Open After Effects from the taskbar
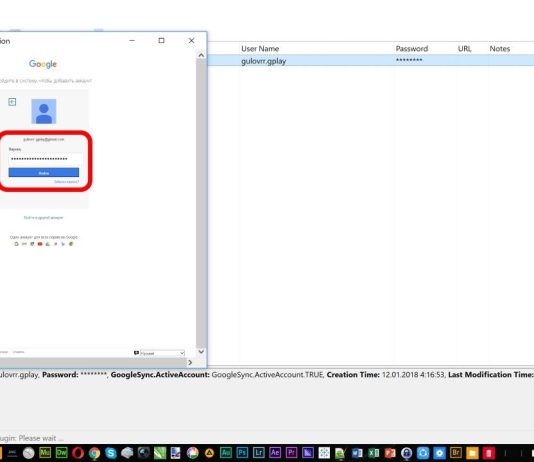The image size is (534, 462). pyautogui.click(x=275, y=453)
